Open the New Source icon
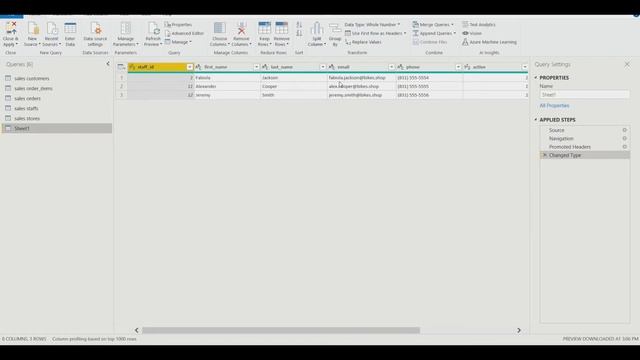This screenshot has width=640, height=360. 33,28
